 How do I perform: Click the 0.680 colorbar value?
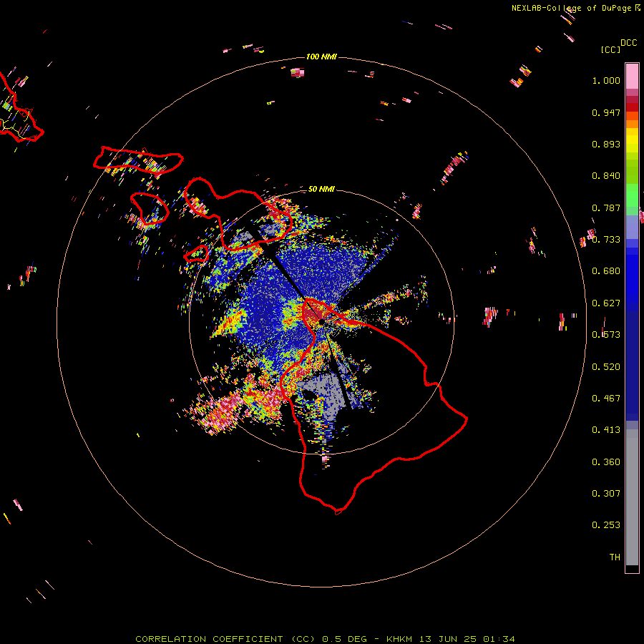tap(606, 271)
